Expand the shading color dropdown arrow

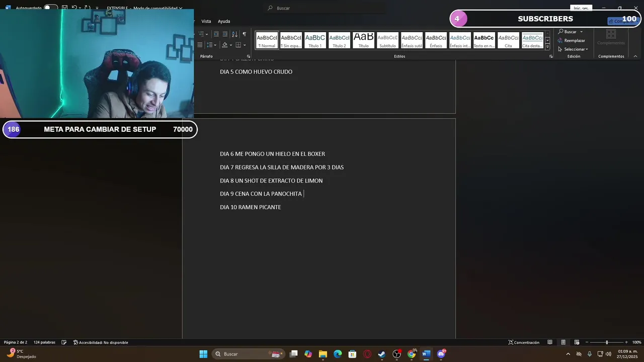231,45
